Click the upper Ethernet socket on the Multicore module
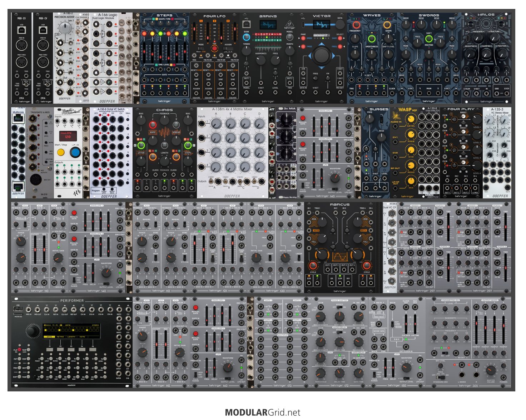Image resolution: width=526 pixels, height=420 pixels. pos(18,119)
